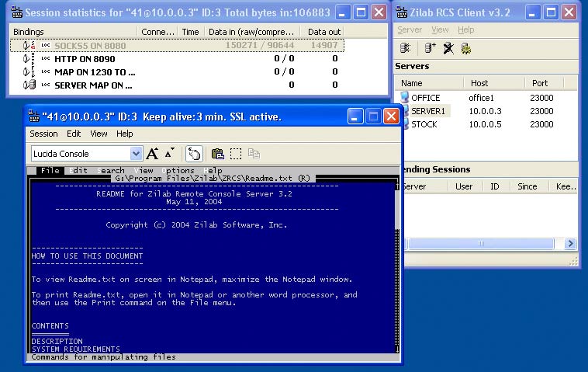Click the User column header in Pending Sessions
This screenshot has height=372, width=588.
[x=464, y=186]
